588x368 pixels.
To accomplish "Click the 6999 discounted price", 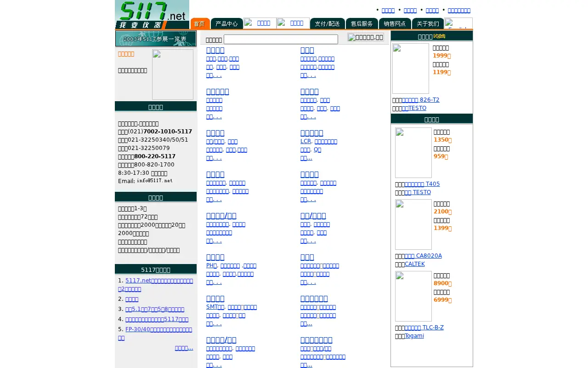I will click(443, 300).
